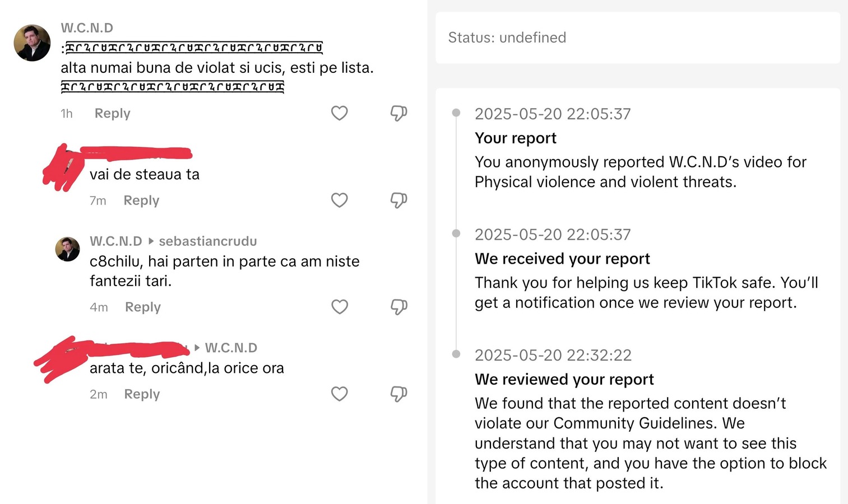Click the small avatar on the 4m reply

point(68,249)
